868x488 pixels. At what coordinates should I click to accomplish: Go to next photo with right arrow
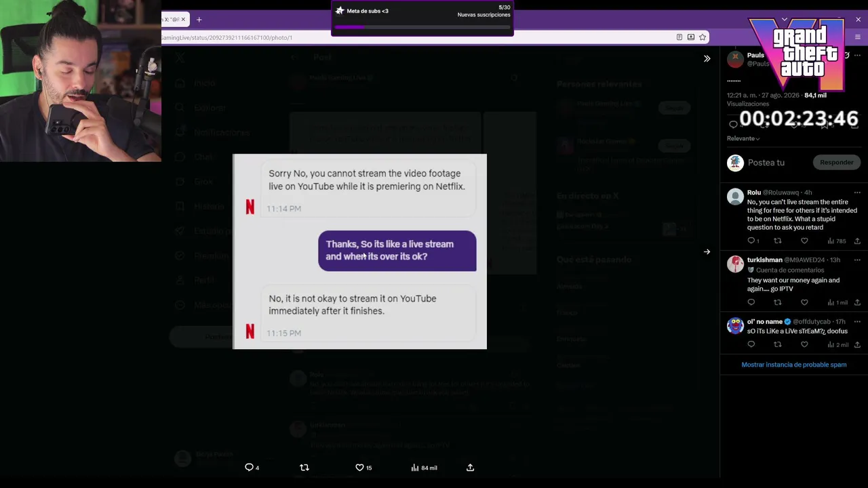[x=707, y=251]
